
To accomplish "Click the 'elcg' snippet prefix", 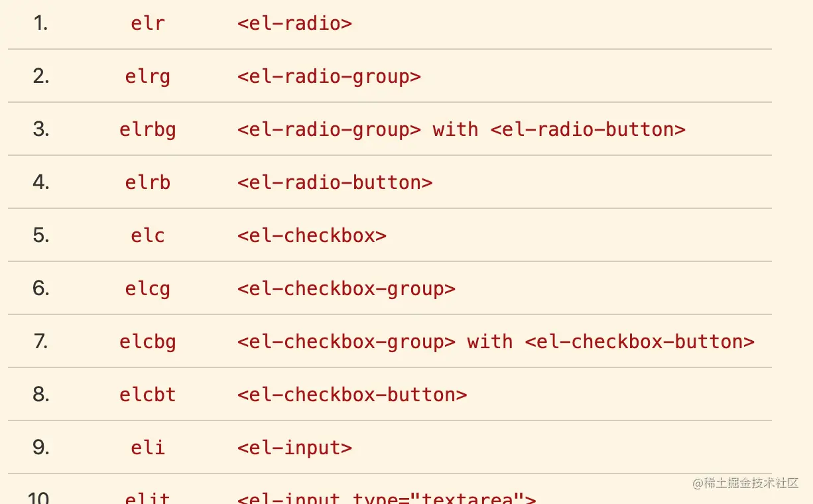I will click(148, 288).
